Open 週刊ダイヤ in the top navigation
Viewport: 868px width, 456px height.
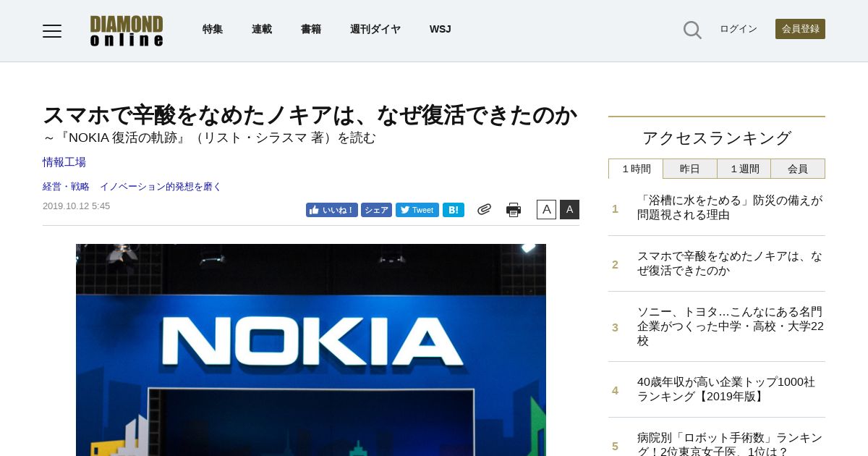click(375, 29)
